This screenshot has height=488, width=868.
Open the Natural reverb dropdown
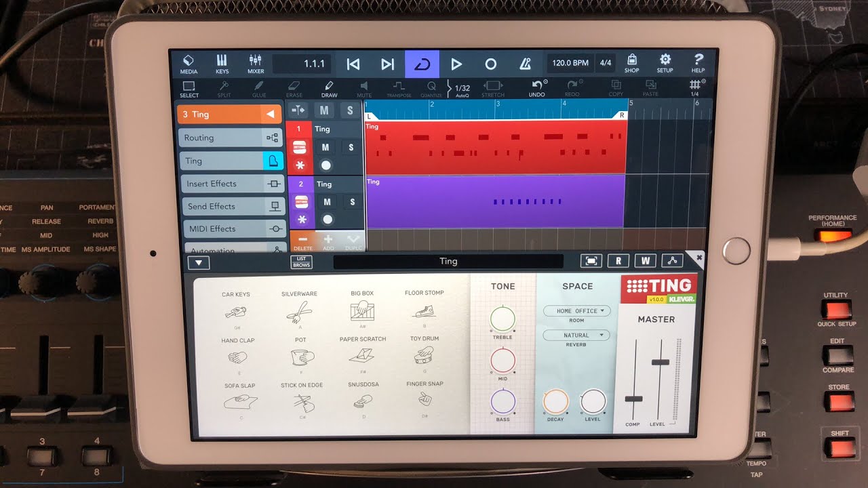(x=576, y=335)
